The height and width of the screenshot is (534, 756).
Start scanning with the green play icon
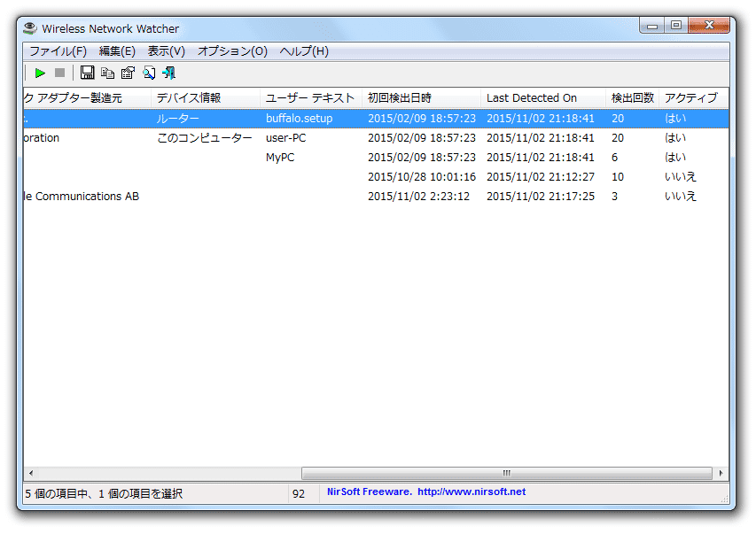[x=40, y=74]
